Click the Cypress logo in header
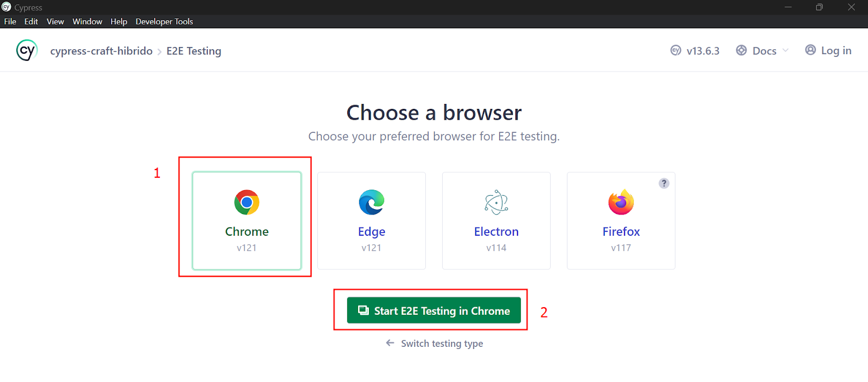 pos(27,50)
